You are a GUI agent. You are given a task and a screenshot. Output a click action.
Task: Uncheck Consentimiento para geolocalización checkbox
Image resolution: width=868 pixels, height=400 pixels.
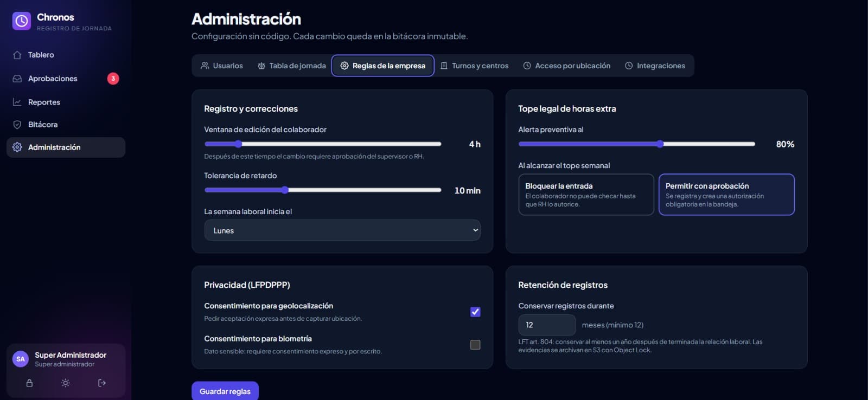click(x=475, y=312)
